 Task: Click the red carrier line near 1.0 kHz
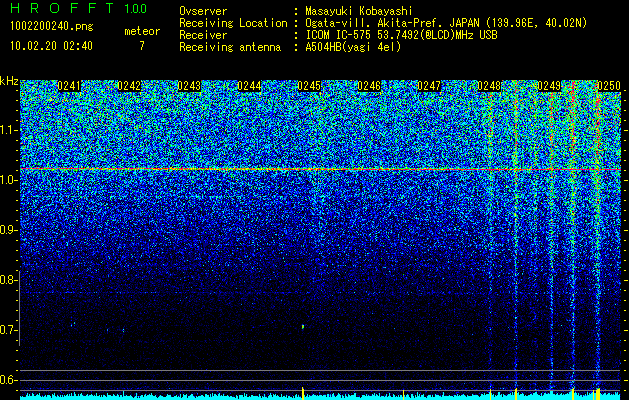point(321,169)
